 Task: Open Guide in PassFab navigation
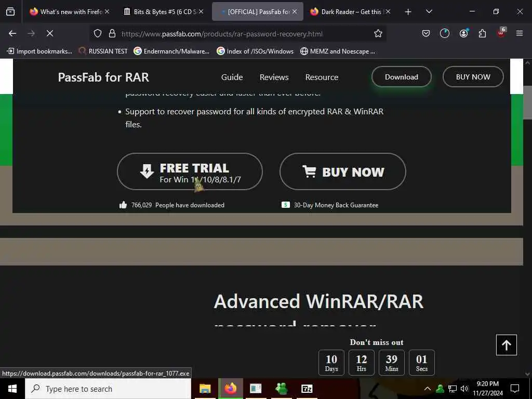pyautogui.click(x=232, y=77)
